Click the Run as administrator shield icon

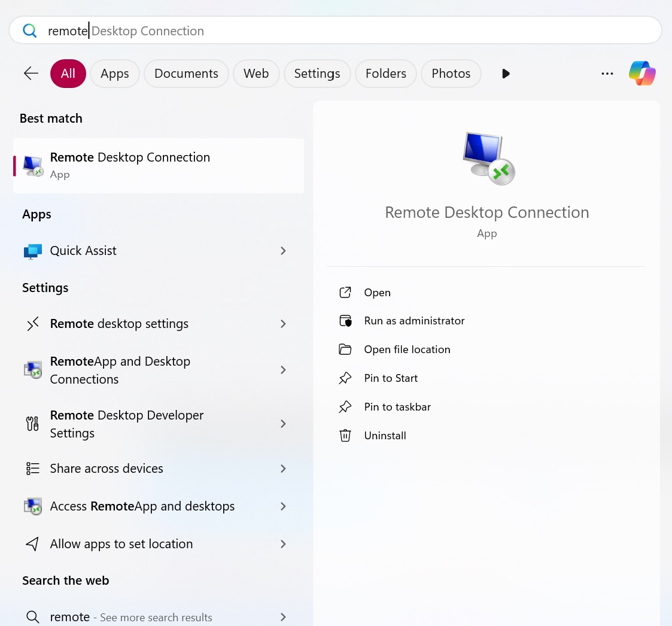(x=345, y=321)
